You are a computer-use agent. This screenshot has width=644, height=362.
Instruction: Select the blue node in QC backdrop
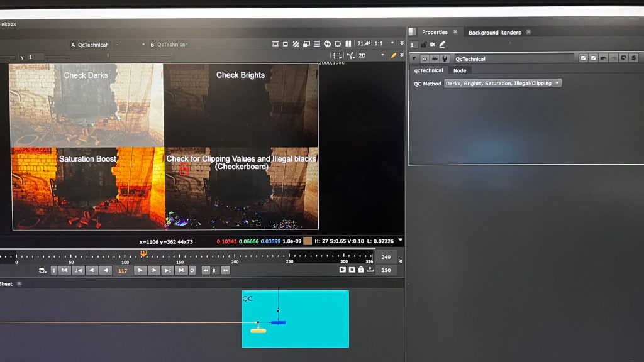click(x=278, y=322)
